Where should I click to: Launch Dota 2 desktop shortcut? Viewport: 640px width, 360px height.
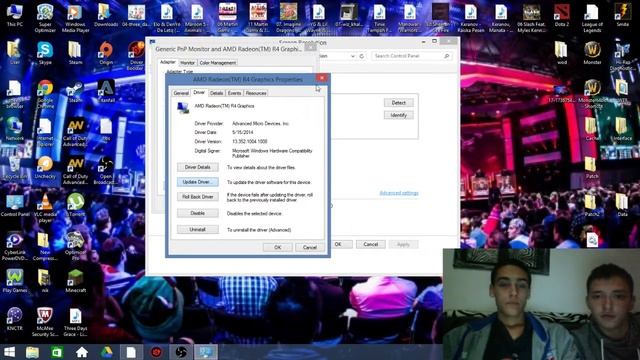pos(562,16)
